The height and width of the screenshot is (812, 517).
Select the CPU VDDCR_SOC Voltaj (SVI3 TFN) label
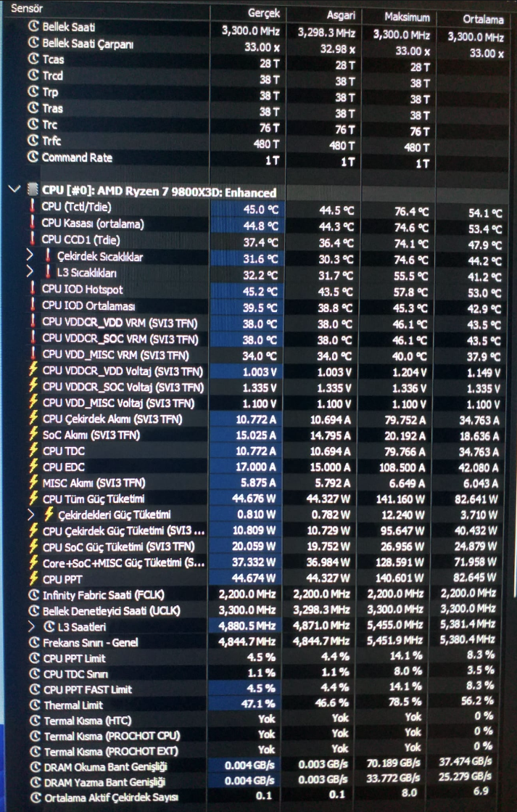tap(123, 387)
